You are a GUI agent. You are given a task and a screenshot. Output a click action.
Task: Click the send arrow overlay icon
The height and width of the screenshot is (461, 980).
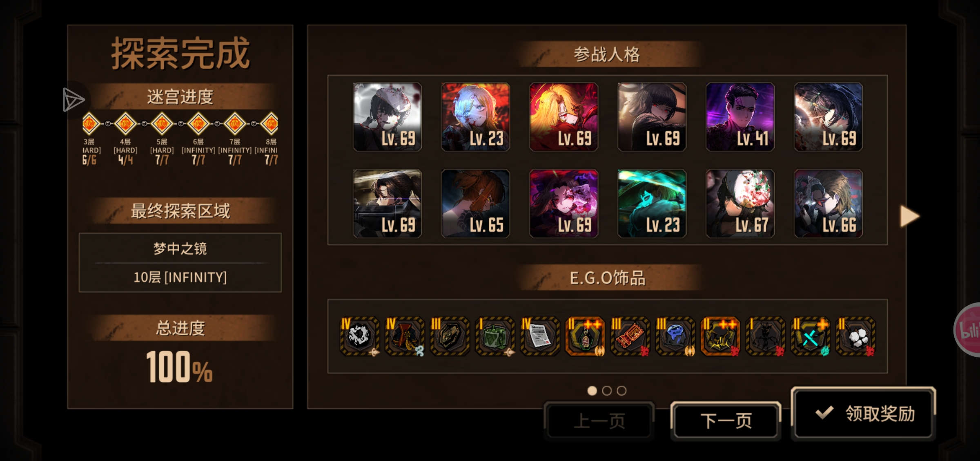(73, 100)
